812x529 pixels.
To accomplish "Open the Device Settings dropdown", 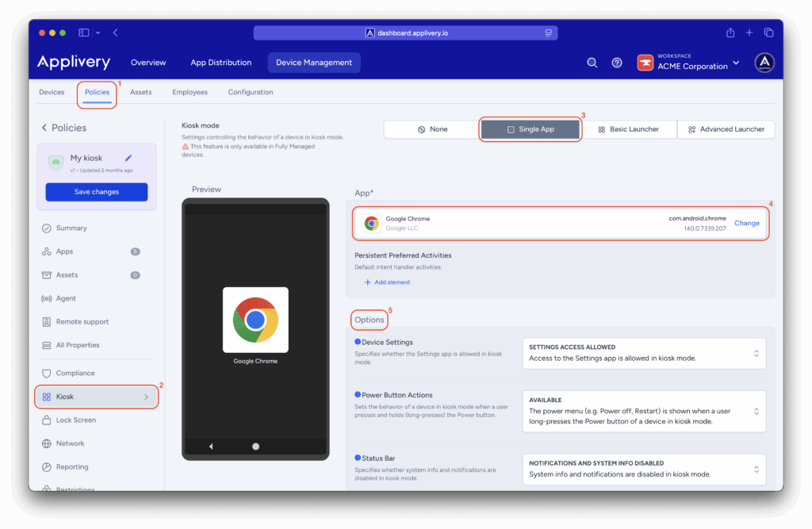I will 644,353.
